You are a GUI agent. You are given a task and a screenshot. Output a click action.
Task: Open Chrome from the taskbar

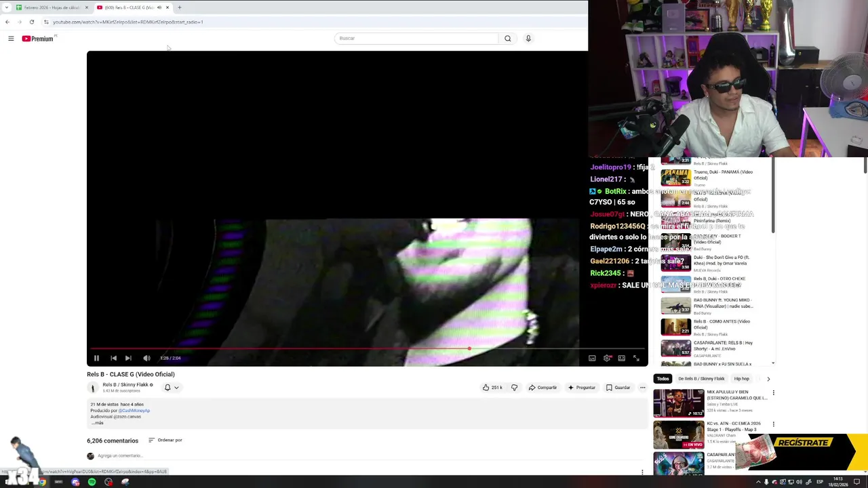coord(42,482)
